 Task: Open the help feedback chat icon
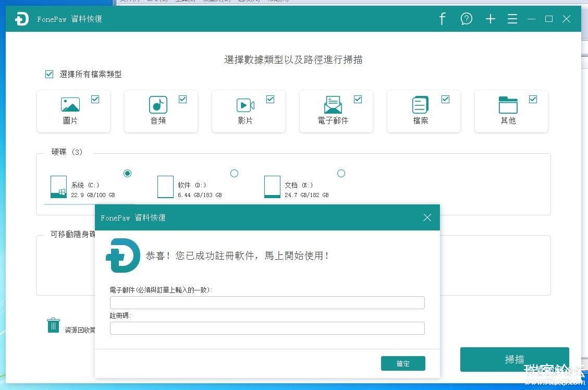pos(466,19)
